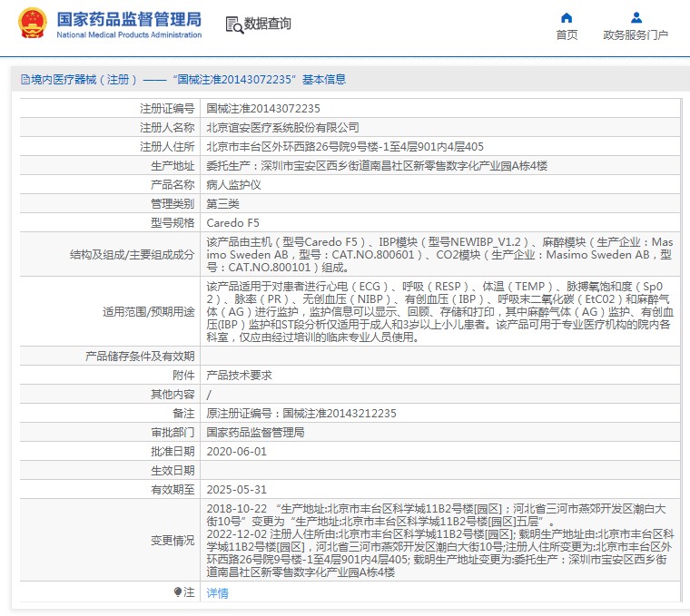The height and width of the screenshot is (616, 690).
Task: Open the 详情 link in the notes row
Action: click(x=218, y=592)
